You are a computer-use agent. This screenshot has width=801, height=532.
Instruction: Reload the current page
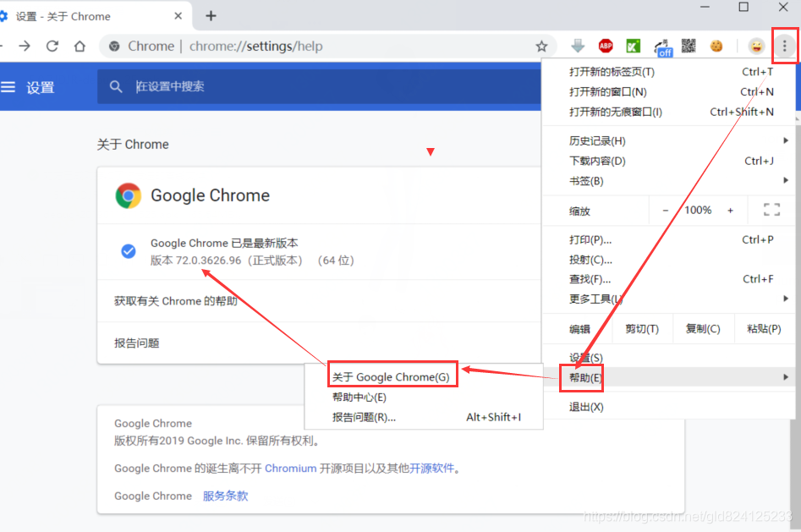52,47
